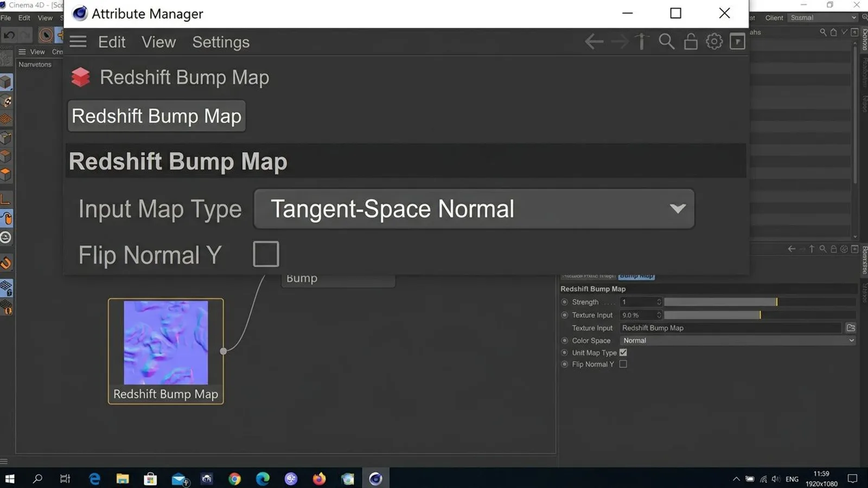
Task: Open the File menu in Cinema 4D
Action: coord(5,18)
